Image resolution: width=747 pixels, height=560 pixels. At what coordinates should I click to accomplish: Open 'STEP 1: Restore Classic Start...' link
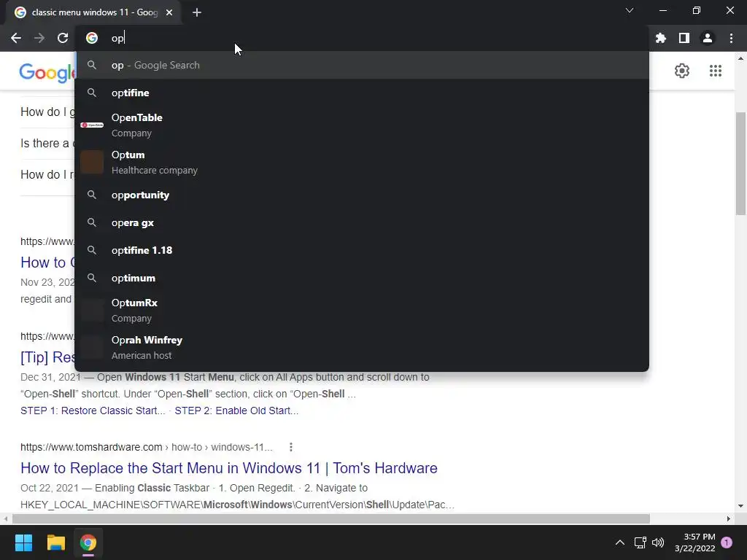(x=93, y=411)
